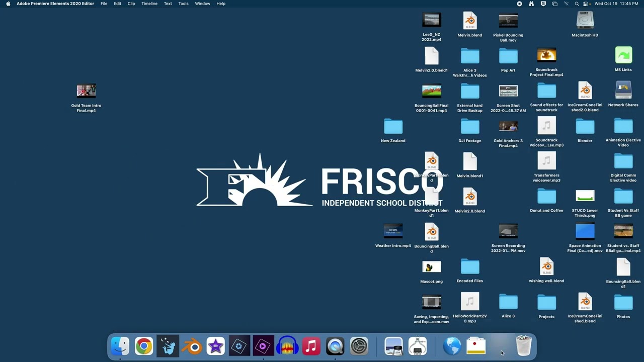644x362 pixels.
Task: Open the Window menu
Action: click(202, 4)
